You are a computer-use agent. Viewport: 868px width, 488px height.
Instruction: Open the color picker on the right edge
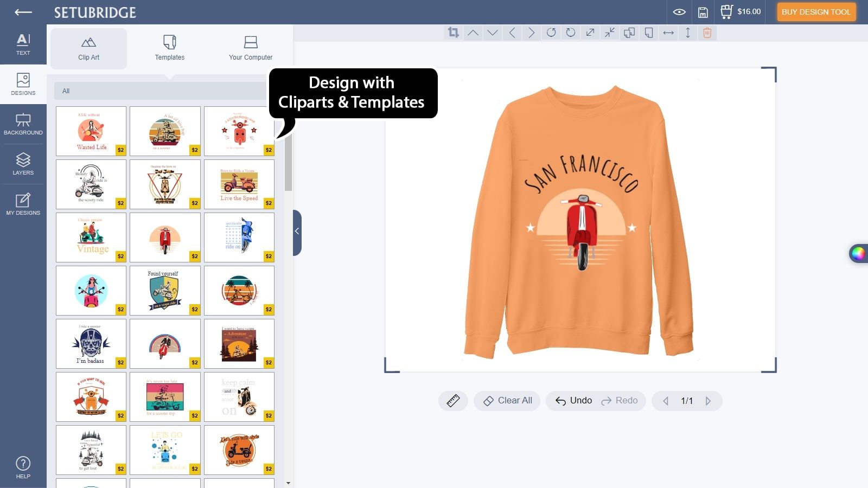(x=860, y=253)
